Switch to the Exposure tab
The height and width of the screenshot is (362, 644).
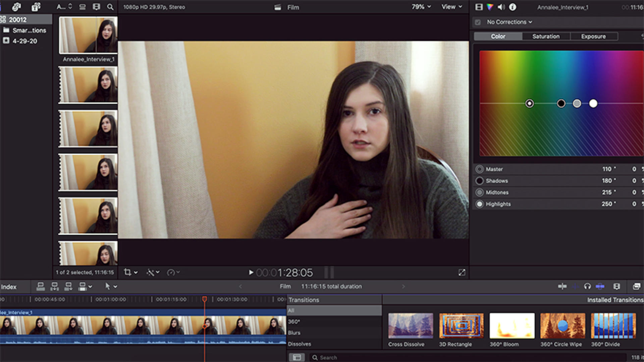[x=594, y=36]
